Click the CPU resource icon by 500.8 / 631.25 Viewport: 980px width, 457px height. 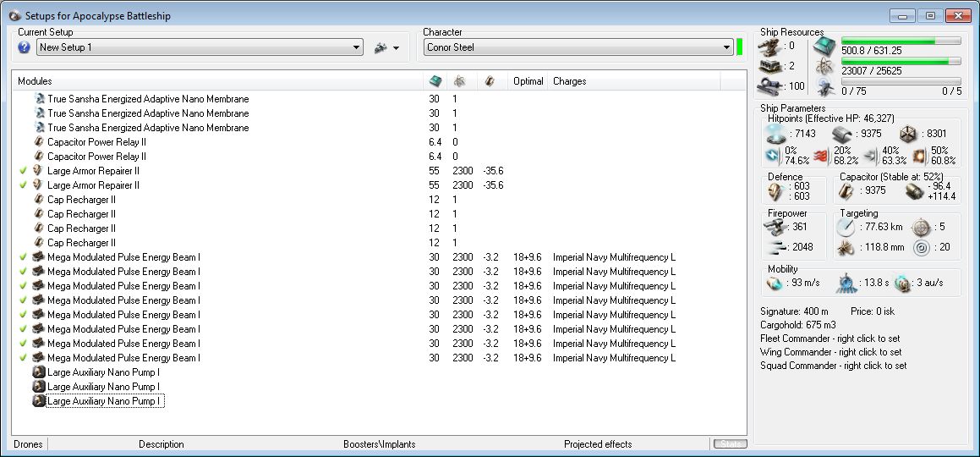824,46
